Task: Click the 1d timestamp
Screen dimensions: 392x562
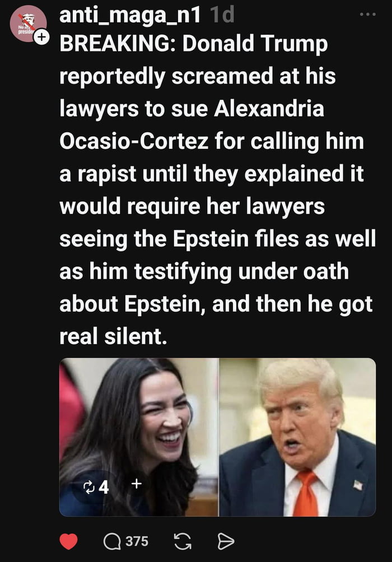Action: (x=222, y=15)
